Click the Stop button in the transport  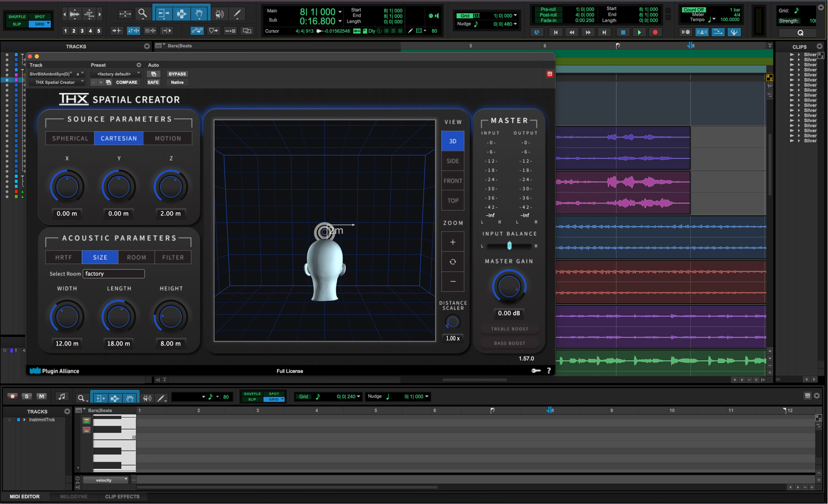coord(623,32)
